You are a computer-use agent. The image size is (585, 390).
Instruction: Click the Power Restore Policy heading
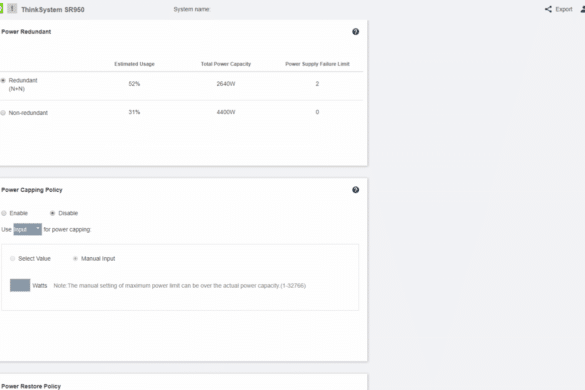31,386
